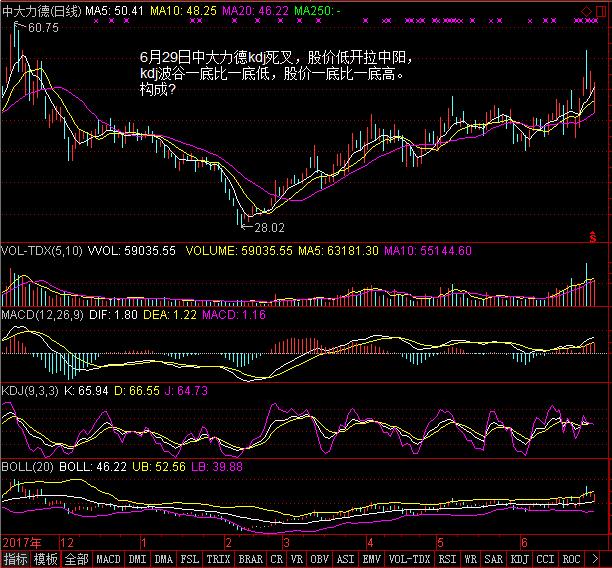Click the magenta MACD: 1.16 value

(234, 315)
